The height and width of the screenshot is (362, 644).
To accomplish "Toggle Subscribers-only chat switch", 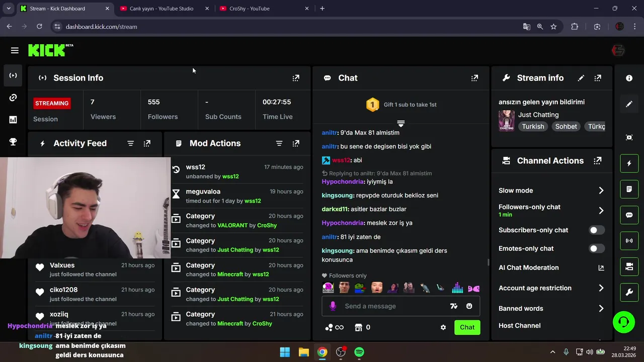I will tap(597, 230).
